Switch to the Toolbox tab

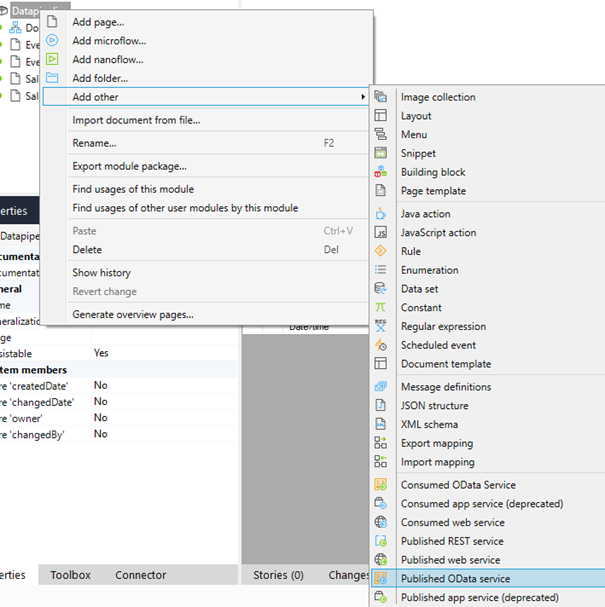70,575
